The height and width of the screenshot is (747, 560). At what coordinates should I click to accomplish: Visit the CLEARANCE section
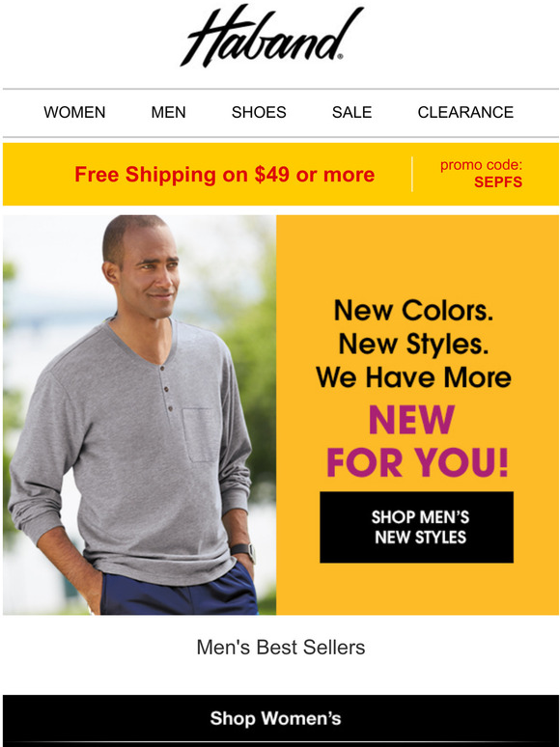click(465, 112)
